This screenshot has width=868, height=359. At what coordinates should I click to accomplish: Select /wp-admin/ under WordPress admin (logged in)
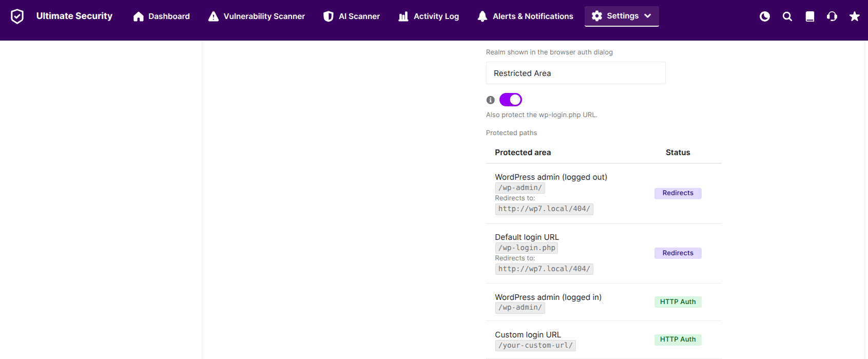tap(520, 308)
